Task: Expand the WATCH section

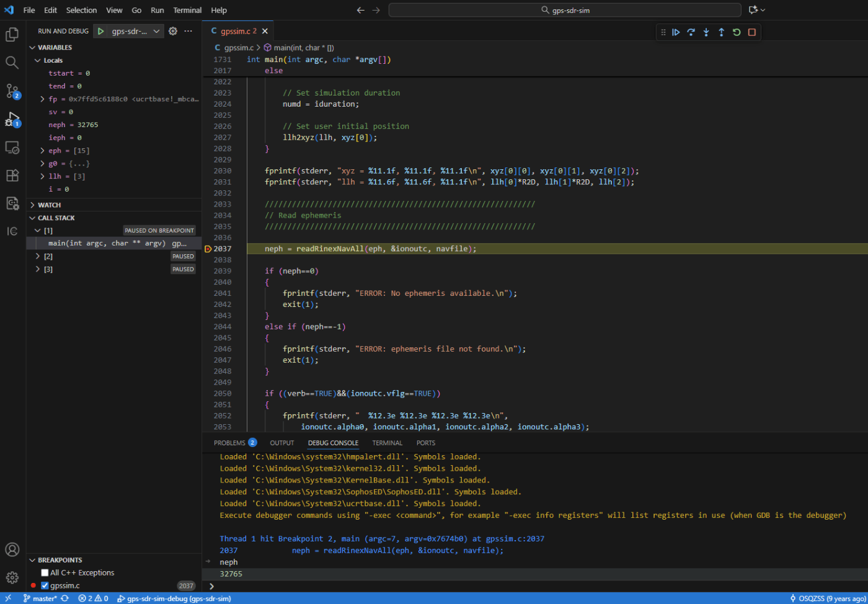Action: pos(49,205)
